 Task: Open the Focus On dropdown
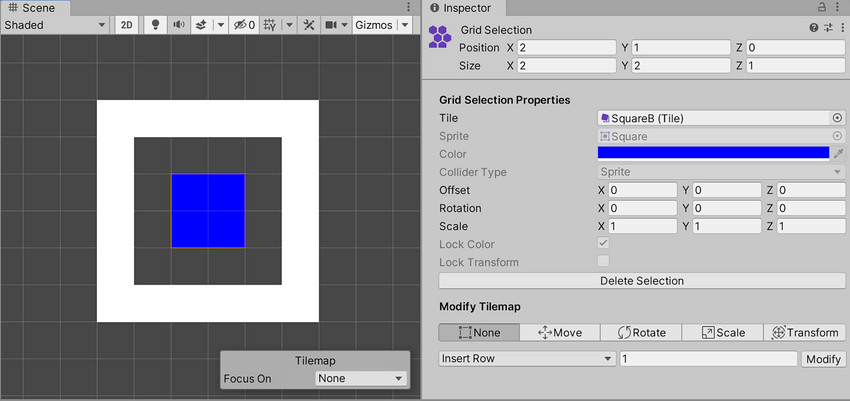coord(360,379)
